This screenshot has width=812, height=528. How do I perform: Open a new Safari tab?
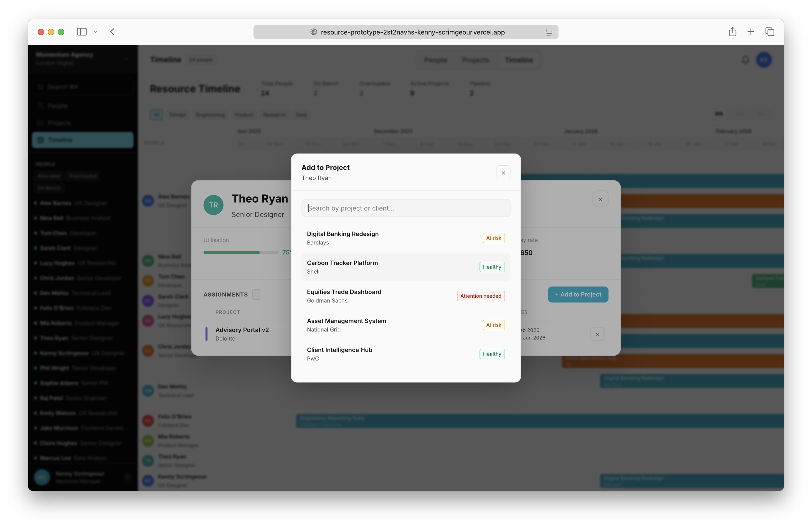pyautogui.click(x=750, y=32)
